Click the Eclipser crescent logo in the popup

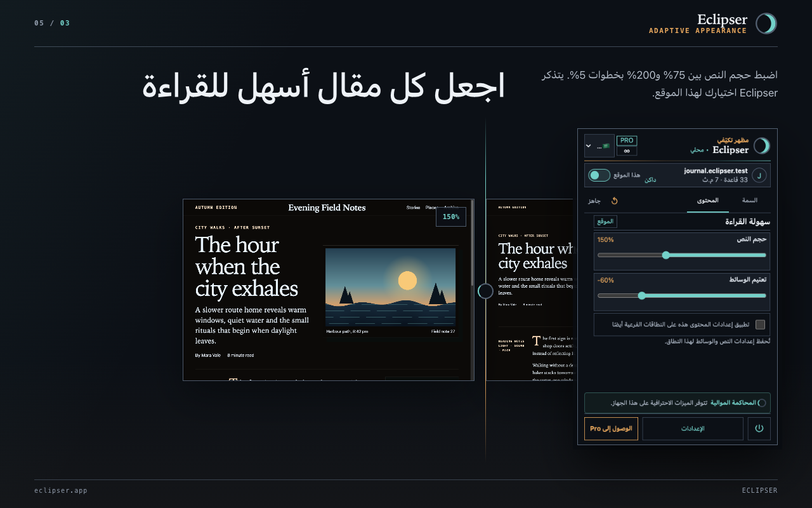tap(762, 146)
